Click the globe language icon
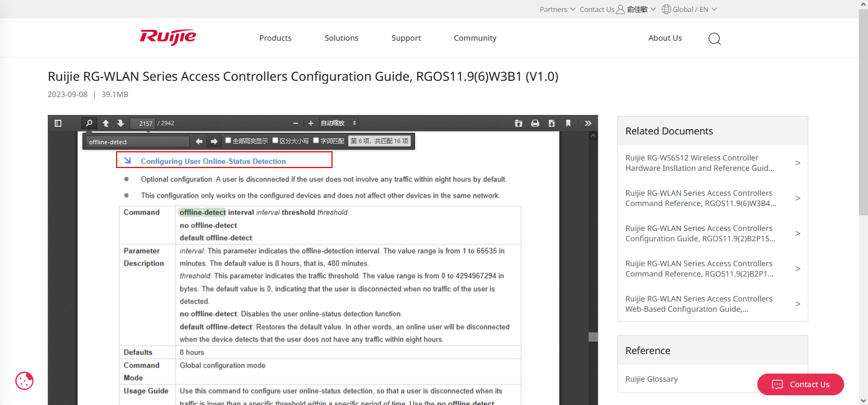This screenshot has width=868, height=405. [x=666, y=9]
